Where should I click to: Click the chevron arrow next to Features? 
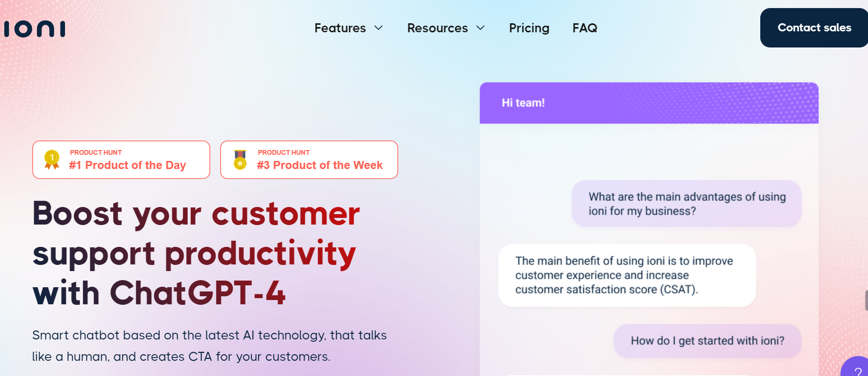[x=378, y=28]
